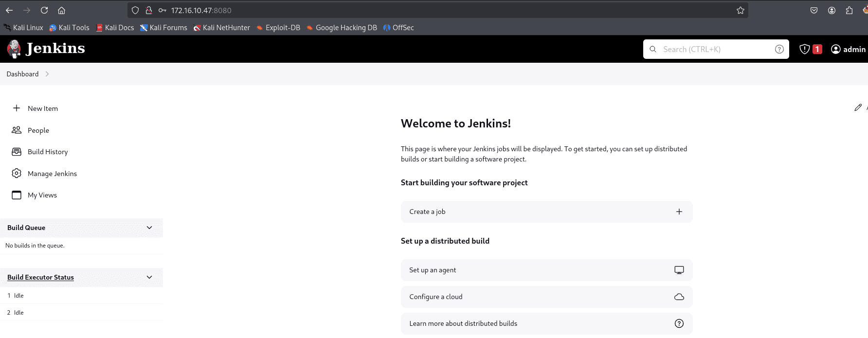Click the plus icon beside Create a job
This screenshot has width=868, height=338.
(x=679, y=212)
